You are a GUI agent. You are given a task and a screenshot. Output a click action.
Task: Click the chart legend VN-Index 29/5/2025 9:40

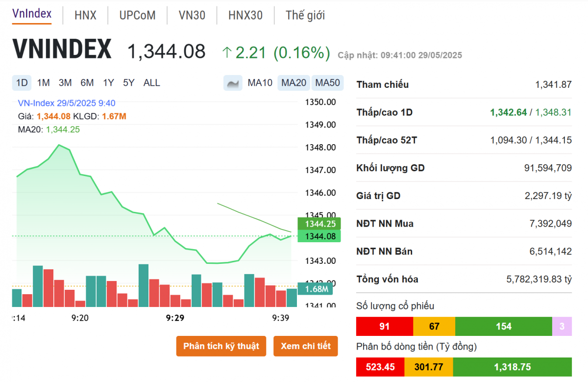point(67,103)
